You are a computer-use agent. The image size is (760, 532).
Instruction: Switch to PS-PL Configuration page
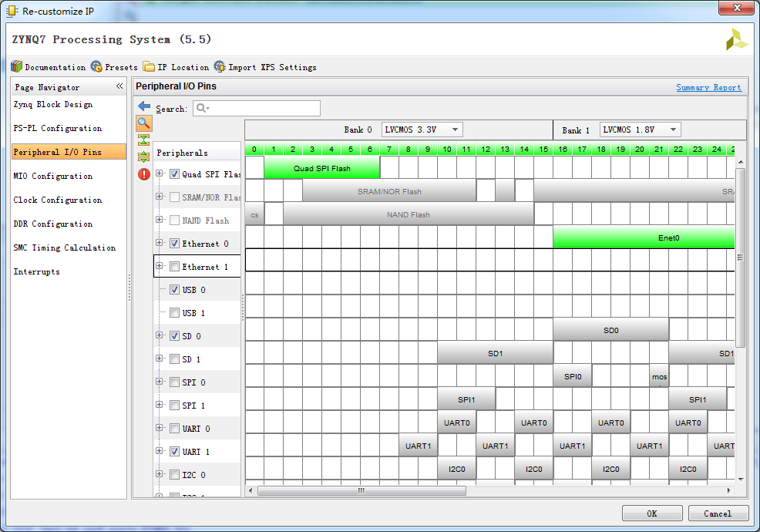pos(58,128)
